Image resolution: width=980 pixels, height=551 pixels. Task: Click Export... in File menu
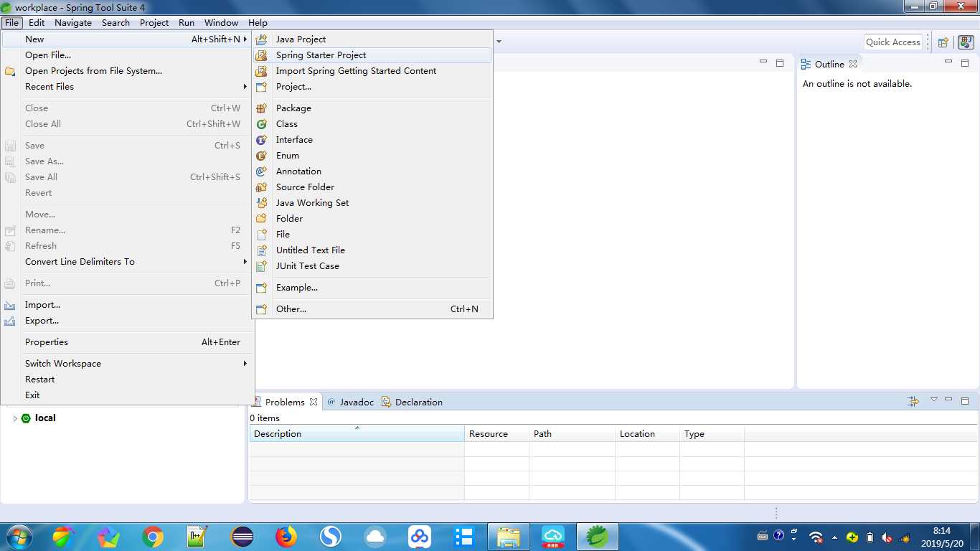(x=126, y=321)
